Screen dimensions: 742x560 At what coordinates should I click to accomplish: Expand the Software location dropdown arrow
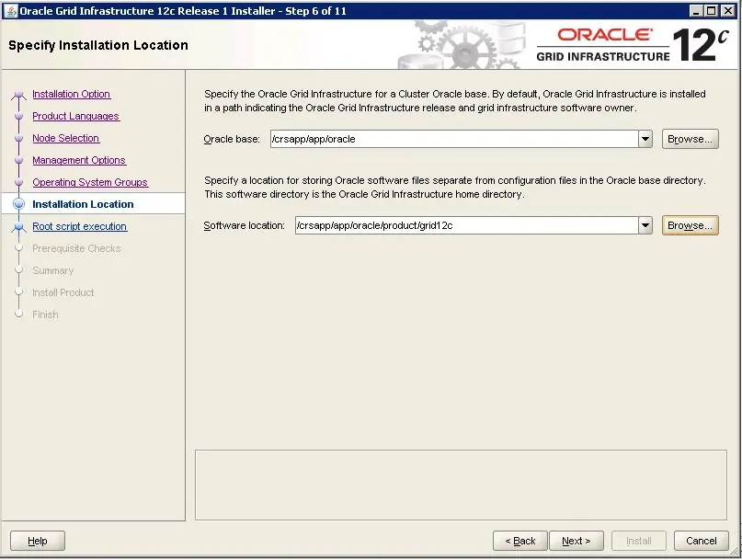click(645, 225)
